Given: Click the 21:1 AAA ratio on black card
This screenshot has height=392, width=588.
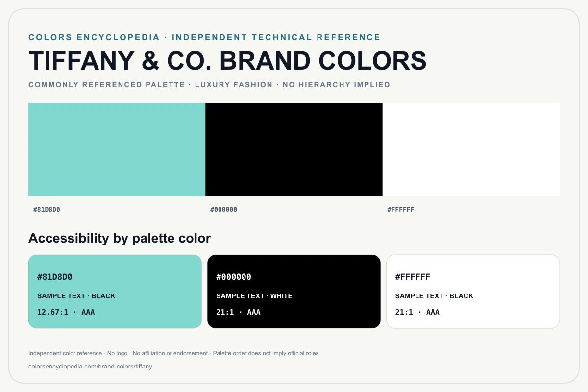Looking at the screenshot, I should [x=239, y=312].
